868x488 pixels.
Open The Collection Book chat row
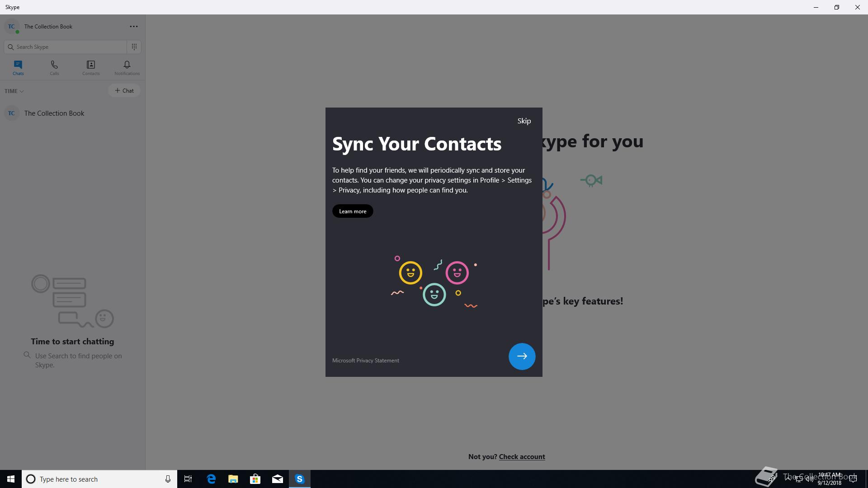(72, 113)
